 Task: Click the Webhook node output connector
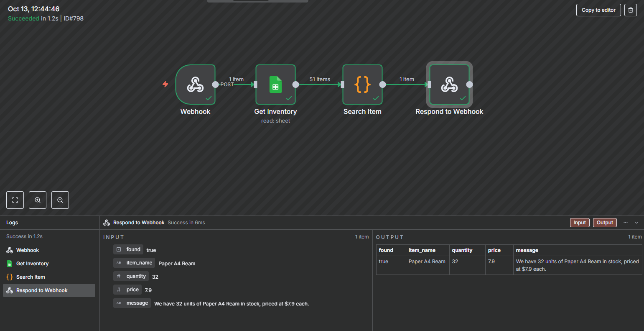click(215, 85)
